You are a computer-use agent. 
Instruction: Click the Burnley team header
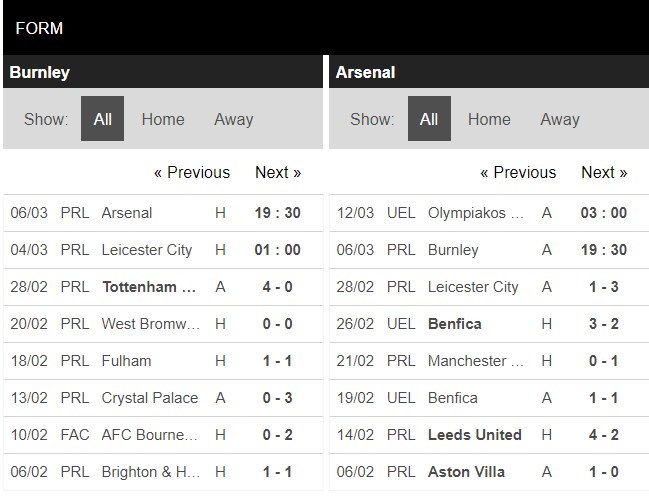coord(40,72)
